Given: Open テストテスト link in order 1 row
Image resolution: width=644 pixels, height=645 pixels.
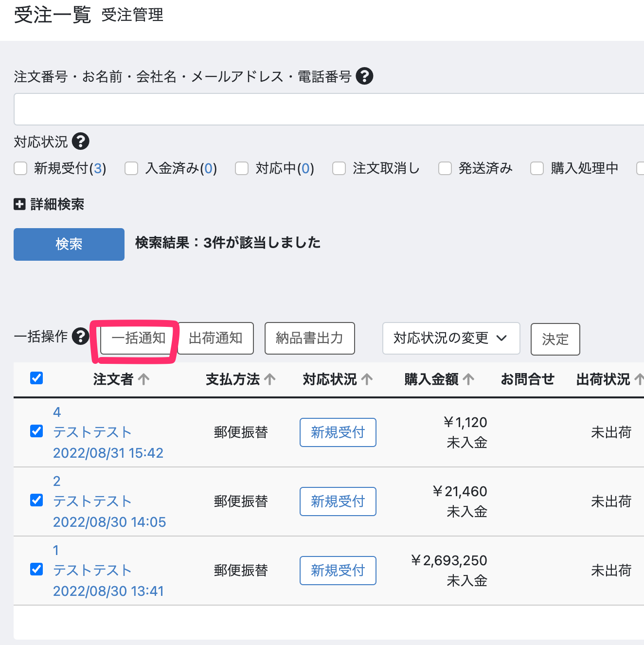Looking at the screenshot, I should point(92,570).
